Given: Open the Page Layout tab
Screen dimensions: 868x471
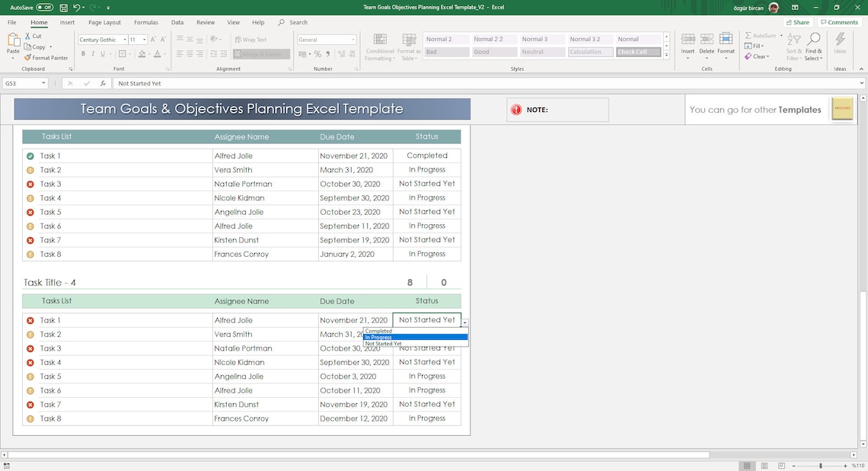Looking at the screenshot, I should pyautogui.click(x=105, y=22).
